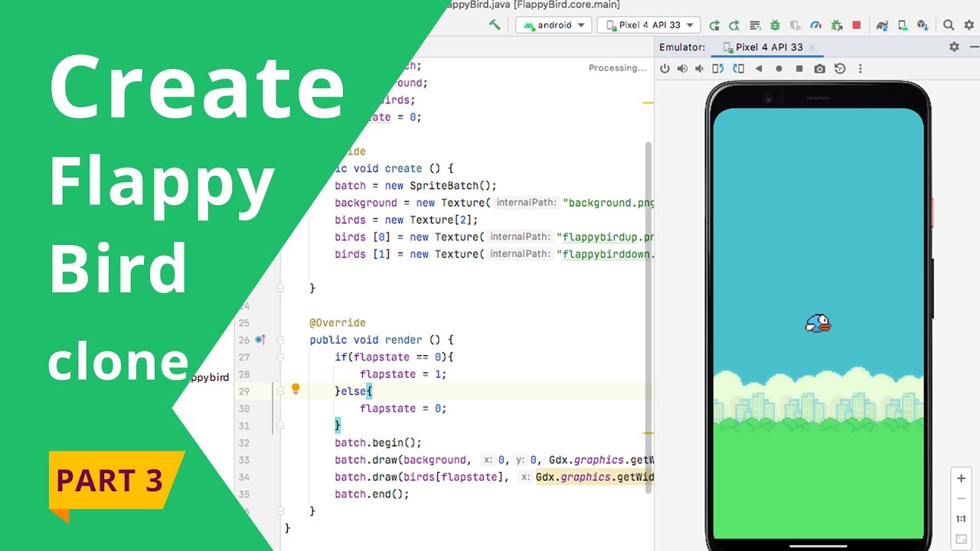Click the 'batch.draw(birds[flapstate]' line 34
980x551 pixels.
pos(494,478)
